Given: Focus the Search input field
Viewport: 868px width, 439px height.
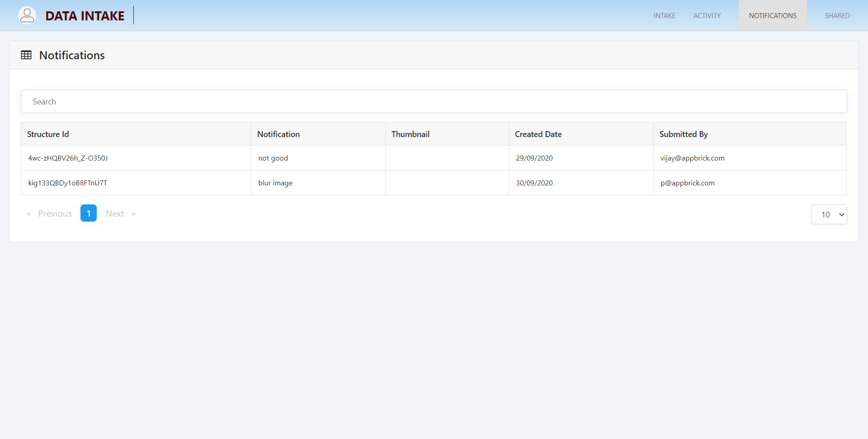Looking at the screenshot, I should pyautogui.click(x=434, y=102).
